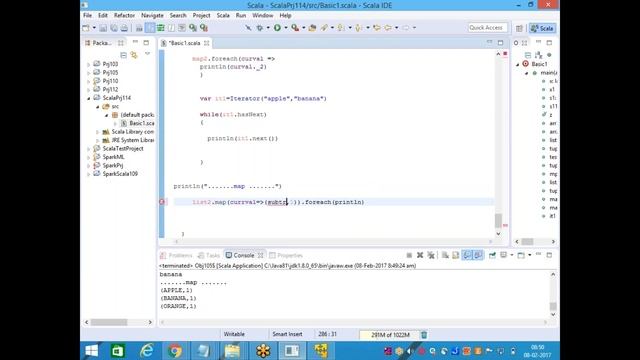Toggle Link with Editor in Package Explorer
Image resolution: width=640 pixels, height=360 pixels.
(x=134, y=55)
